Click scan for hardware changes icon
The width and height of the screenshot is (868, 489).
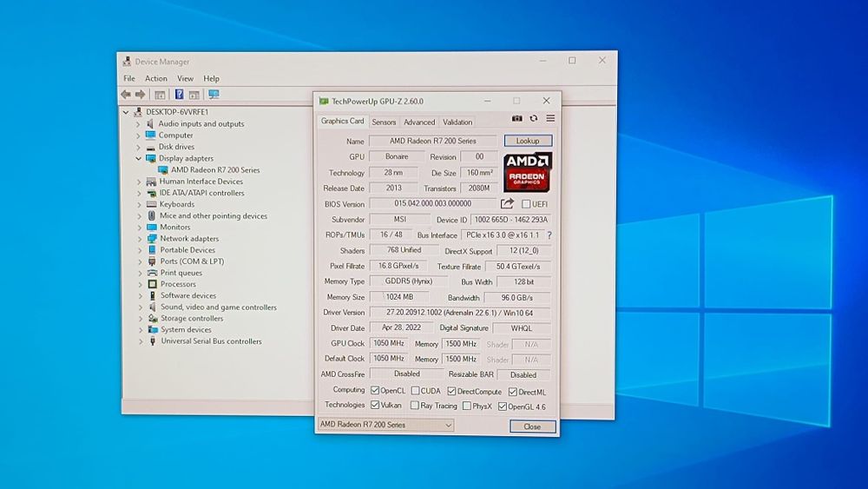pos(214,94)
